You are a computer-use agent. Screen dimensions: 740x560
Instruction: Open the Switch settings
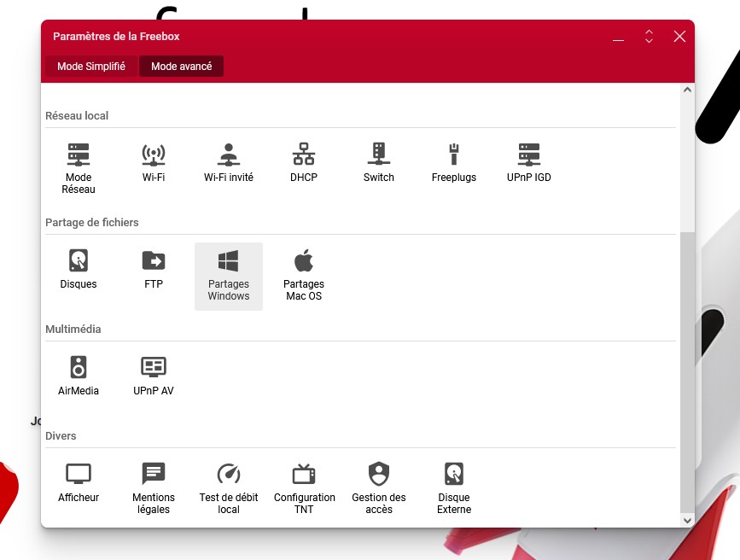[x=378, y=162]
